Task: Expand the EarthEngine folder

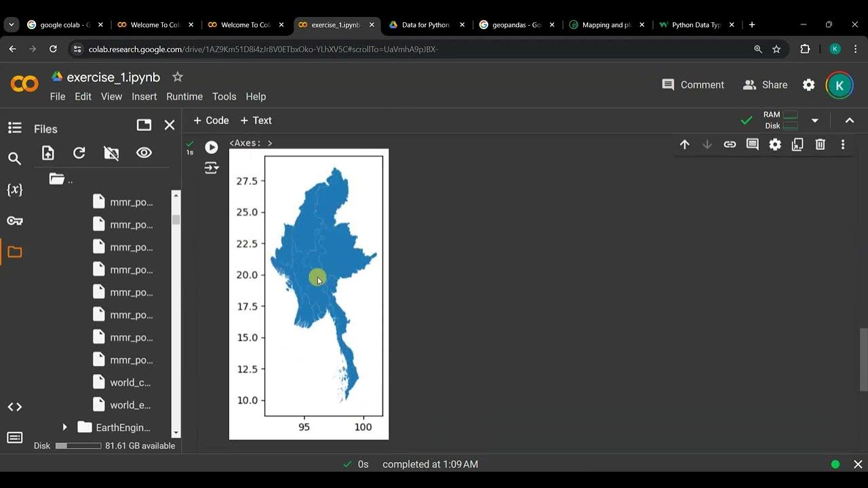Action: tap(64, 427)
